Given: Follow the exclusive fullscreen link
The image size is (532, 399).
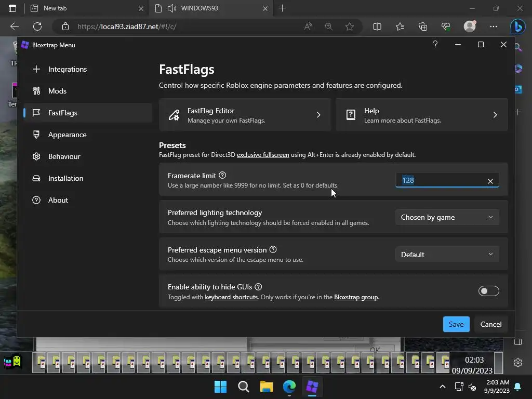Looking at the screenshot, I should 263,155.
